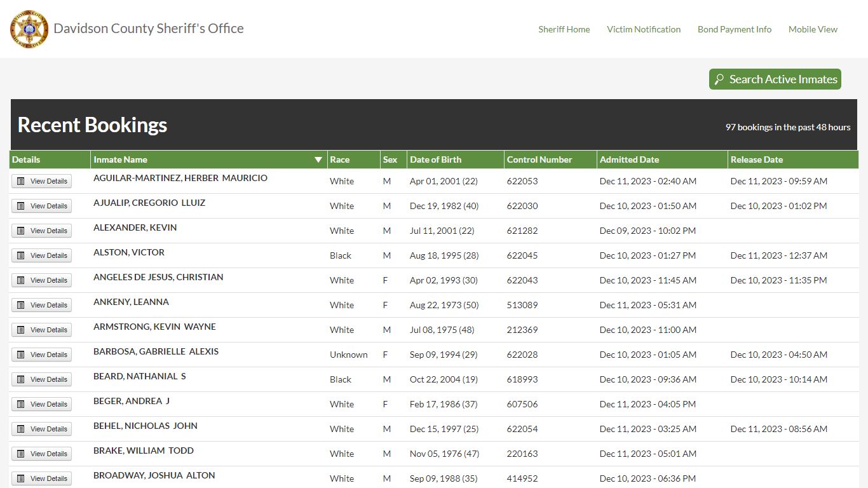
Task: View Details for BROADWAY, JOSHUA ALTON
Action: click(42, 478)
